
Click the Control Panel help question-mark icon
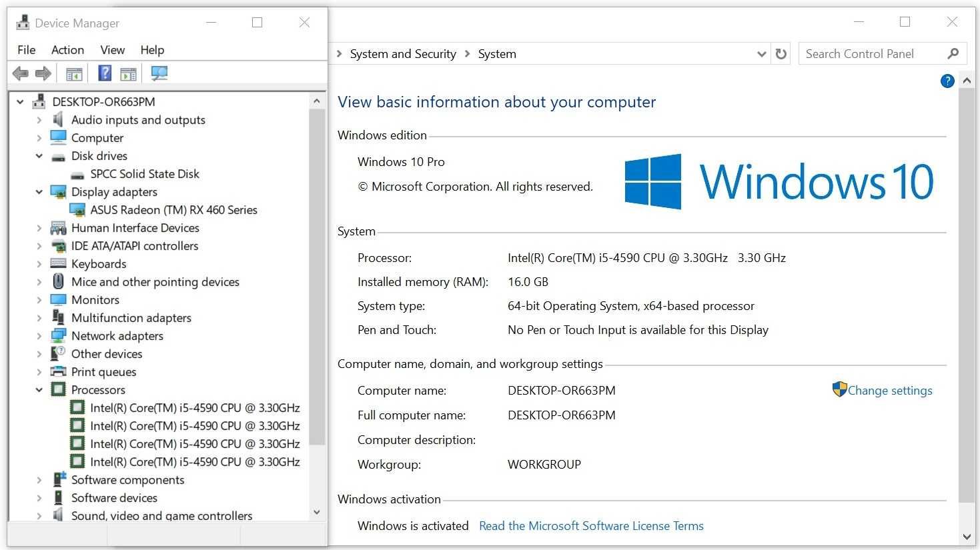(x=947, y=81)
